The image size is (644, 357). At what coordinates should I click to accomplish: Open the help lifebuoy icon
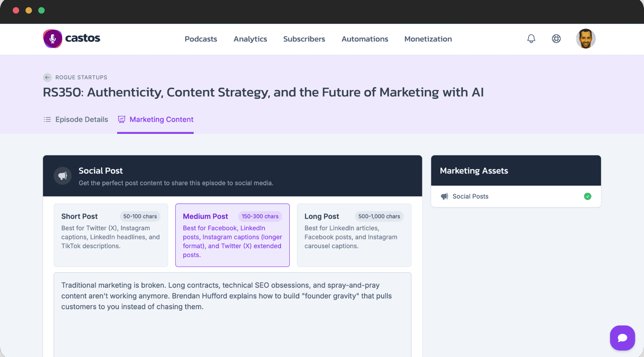click(x=556, y=39)
